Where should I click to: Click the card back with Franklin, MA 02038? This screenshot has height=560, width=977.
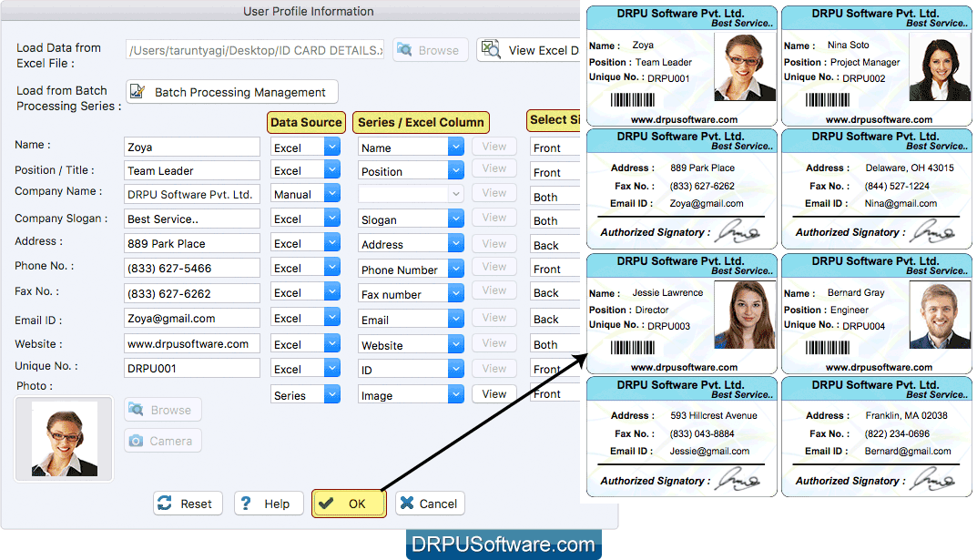click(877, 437)
